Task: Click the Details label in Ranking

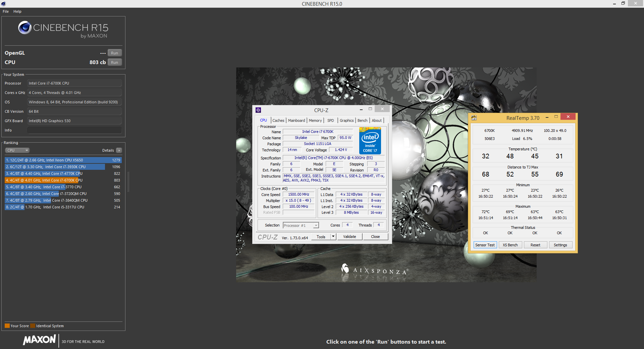Action: (x=108, y=150)
